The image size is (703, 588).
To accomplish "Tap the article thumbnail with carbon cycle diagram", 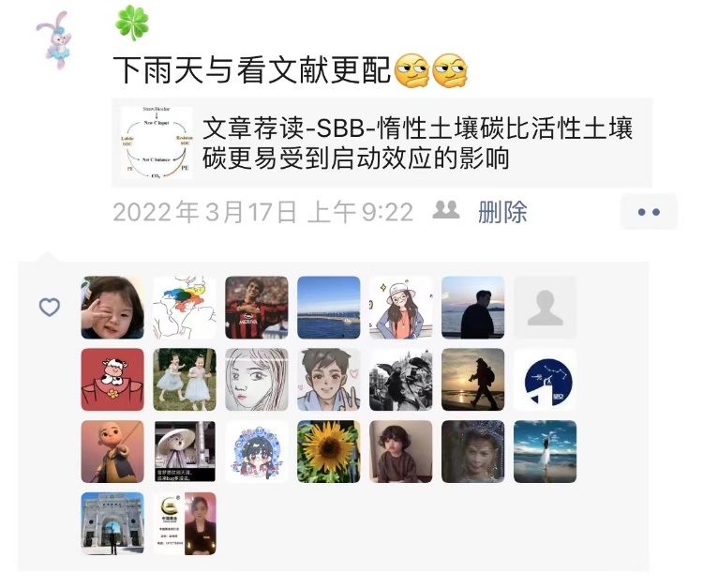I will [157, 143].
